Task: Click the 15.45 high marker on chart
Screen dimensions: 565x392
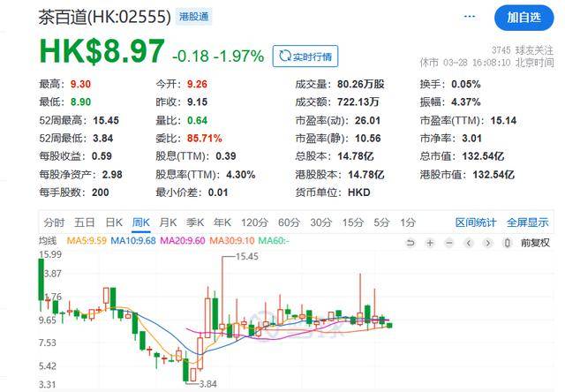Action: point(247,257)
